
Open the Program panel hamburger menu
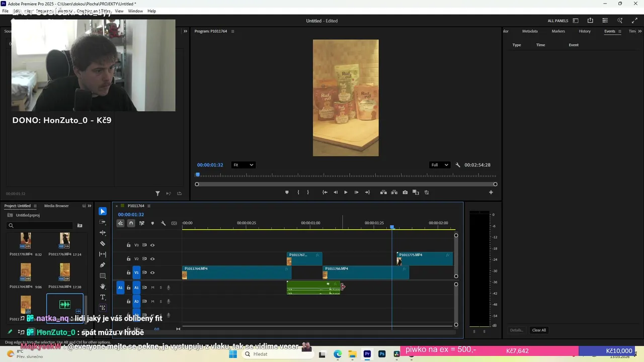point(232,31)
